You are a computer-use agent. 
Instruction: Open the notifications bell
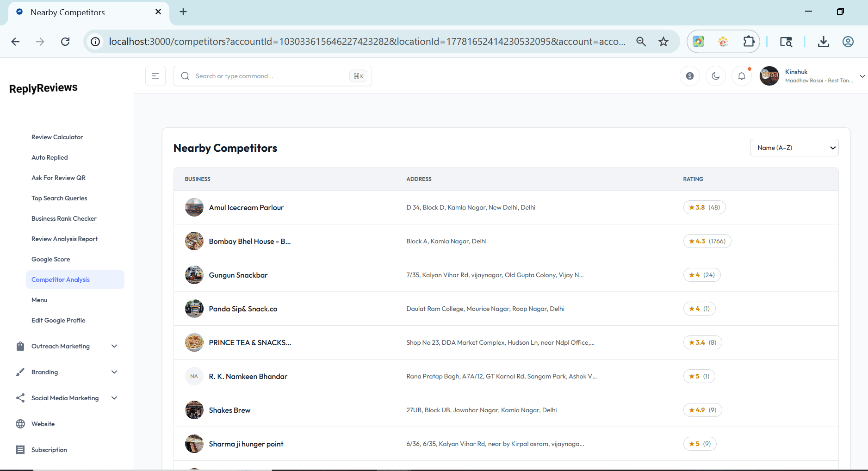click(742, 76)
